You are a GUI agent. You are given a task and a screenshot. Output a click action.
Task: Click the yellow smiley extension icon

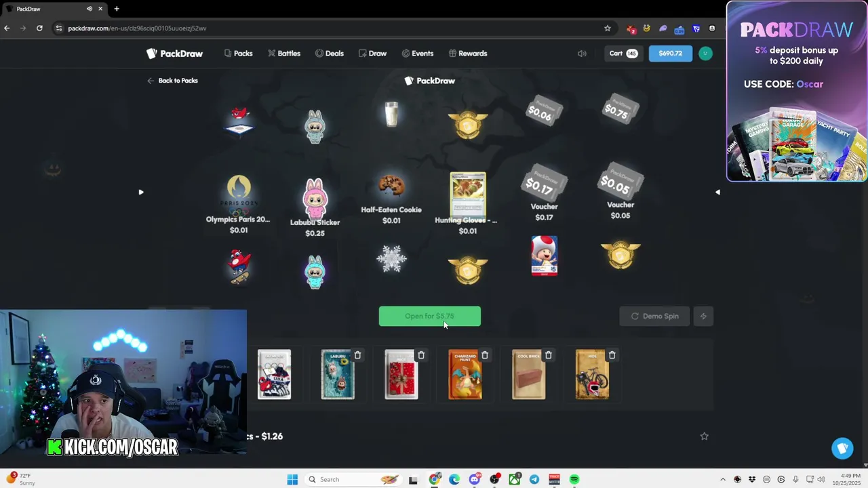[x=647, y=28]
